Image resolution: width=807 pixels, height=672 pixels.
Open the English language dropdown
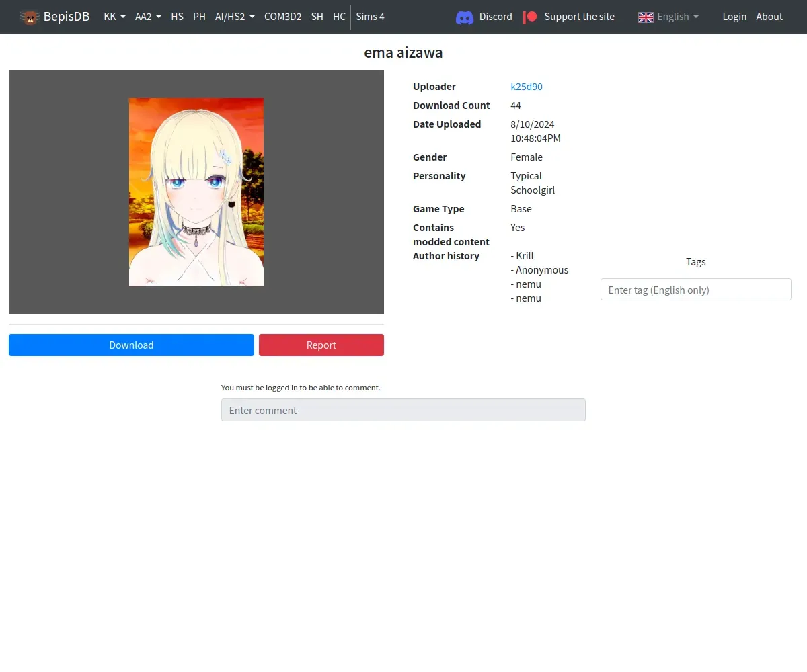pyautogui.click(x=668, y=17)
